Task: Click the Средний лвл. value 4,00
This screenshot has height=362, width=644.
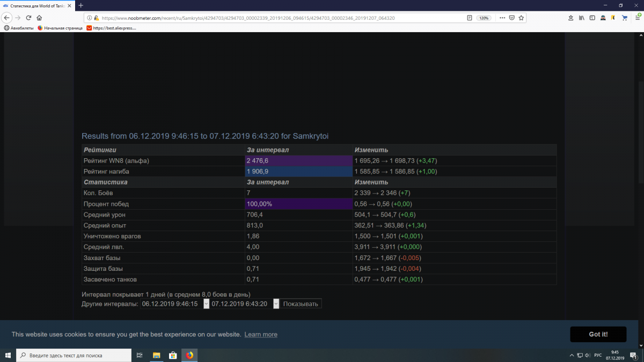Action: click(253, 247)
